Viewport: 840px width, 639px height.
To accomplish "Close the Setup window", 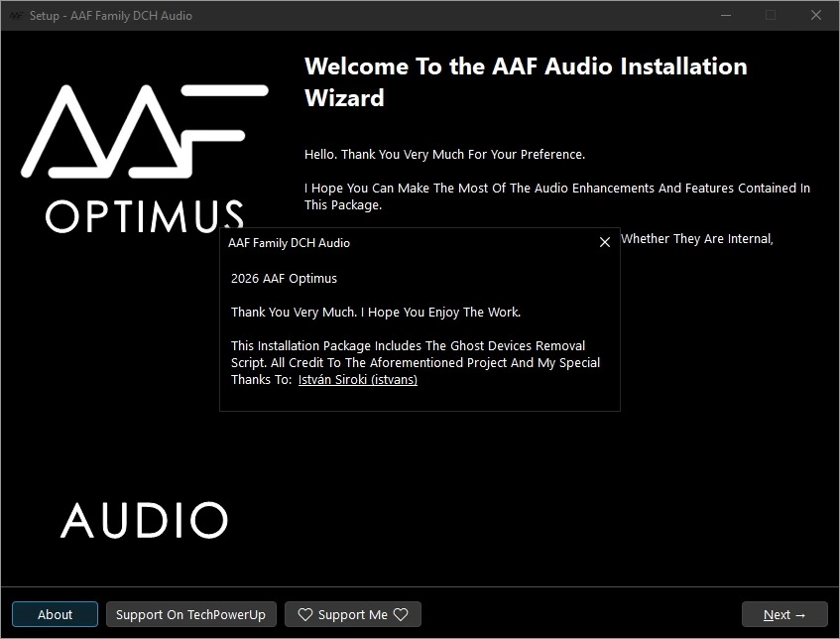I will 816,15.
